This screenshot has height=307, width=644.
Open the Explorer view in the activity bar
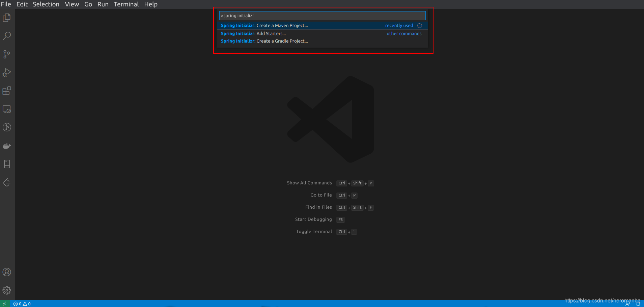point(7,18)
